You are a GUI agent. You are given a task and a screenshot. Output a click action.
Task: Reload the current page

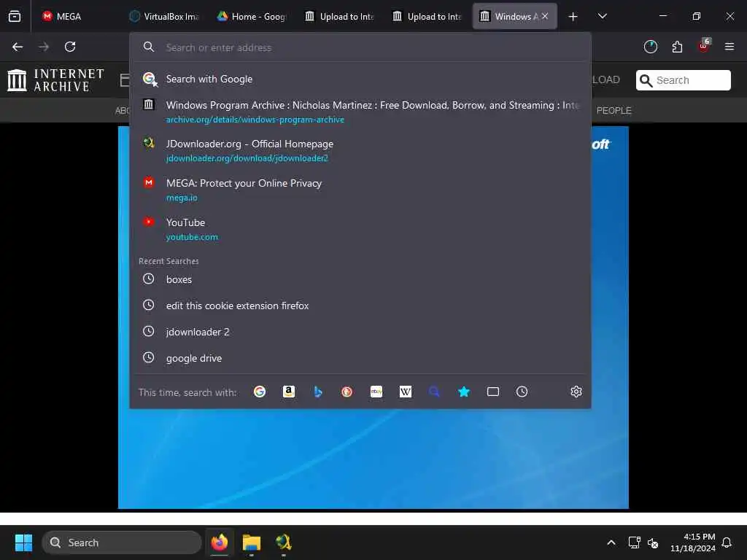[x=70, y=47]
